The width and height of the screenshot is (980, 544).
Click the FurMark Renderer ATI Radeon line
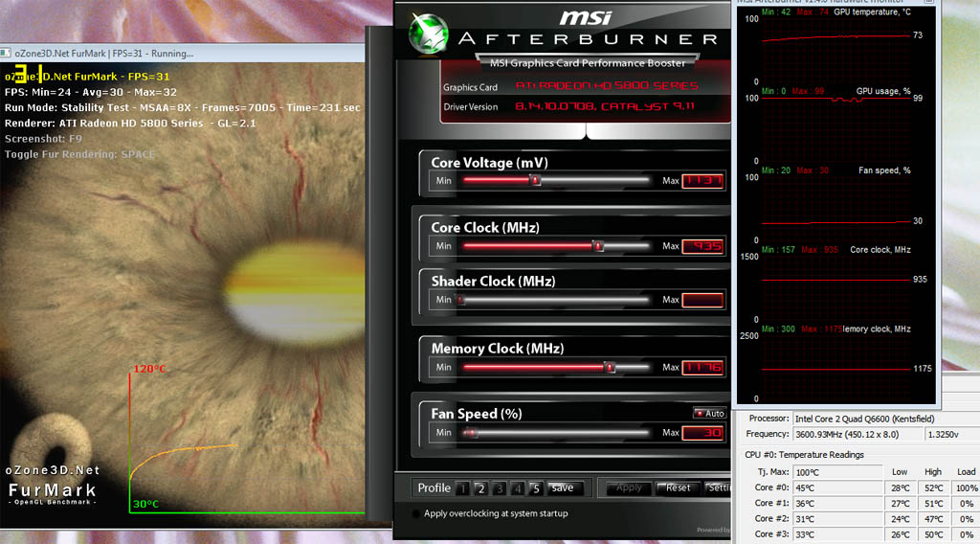(x=130, y=124)
